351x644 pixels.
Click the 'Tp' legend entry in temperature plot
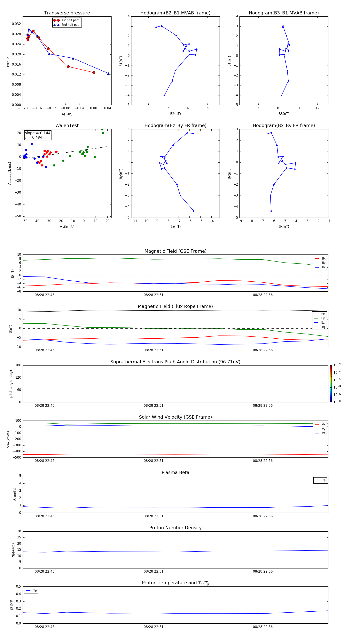(31, 591)
